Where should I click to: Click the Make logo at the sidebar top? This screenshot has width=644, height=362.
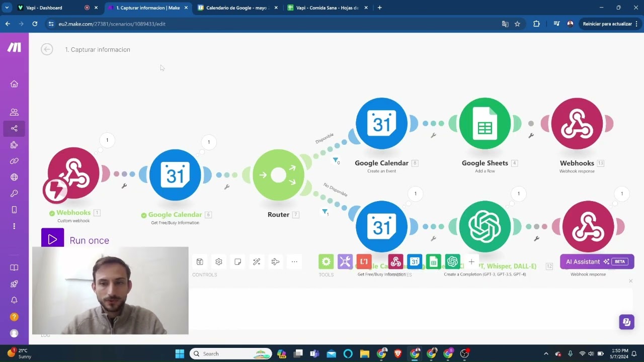(x=14, y=47)
